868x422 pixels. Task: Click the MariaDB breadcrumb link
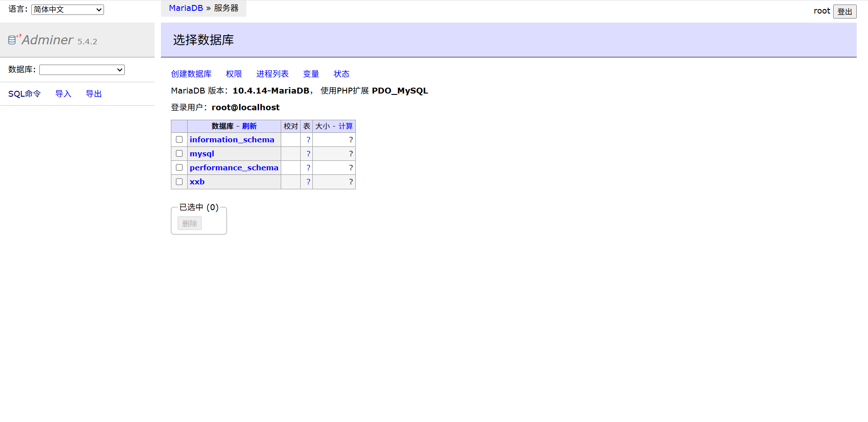tap(186, 8)
